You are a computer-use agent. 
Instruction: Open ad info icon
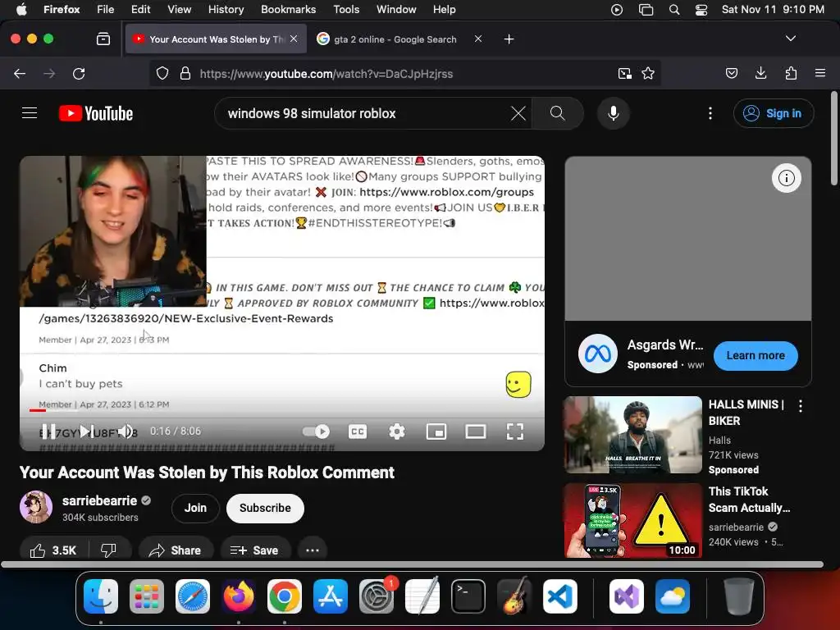coord(786,178)
